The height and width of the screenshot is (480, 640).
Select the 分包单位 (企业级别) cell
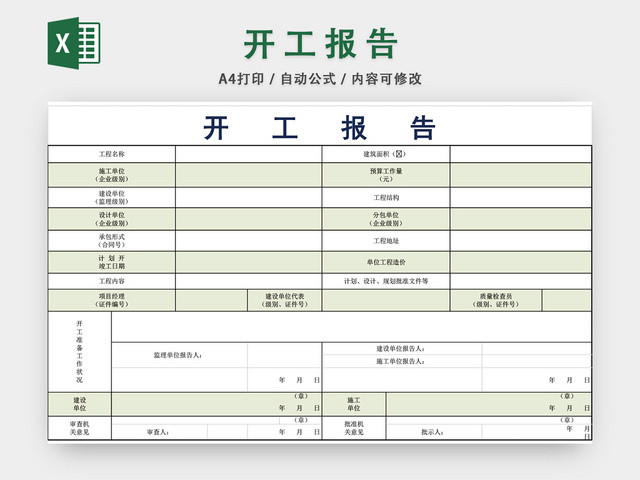point(386,219)
